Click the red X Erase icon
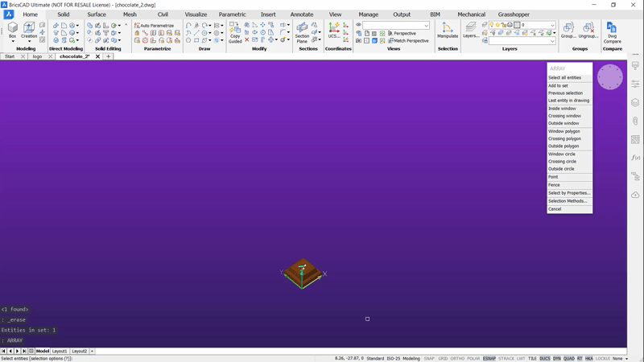 [x=247, y=39]
